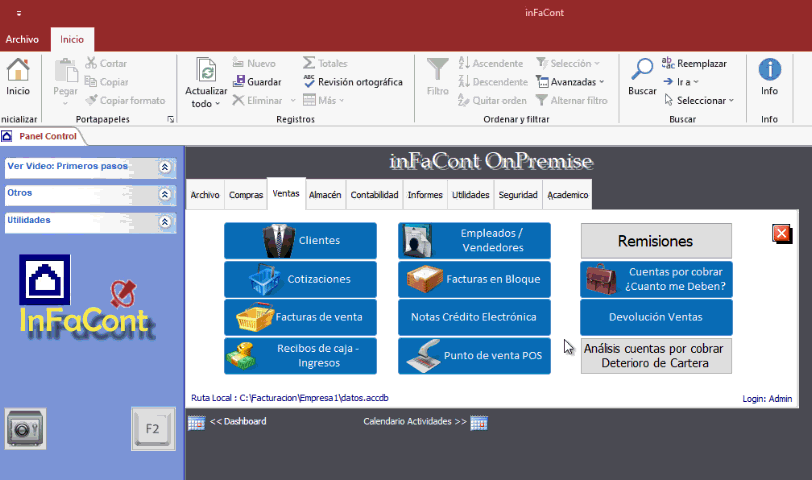The width and height of the screenshot is (812, 480).
Task: Click << Dashboard link
Action: (238, 421)
